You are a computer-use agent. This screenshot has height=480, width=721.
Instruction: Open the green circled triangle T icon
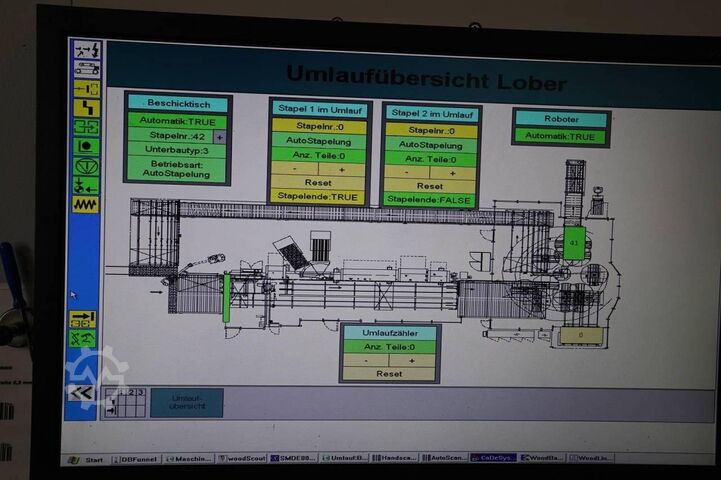pyautogui.click(x=86, y=166)
